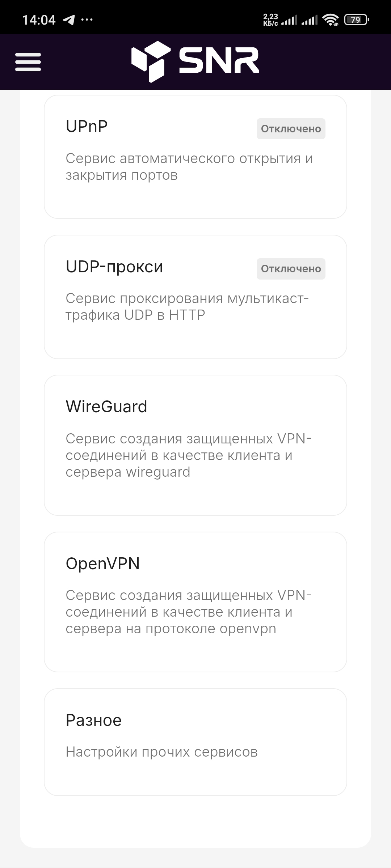This screenshot has height=868, width=391.
Task: Click the SNR cube logo
Action: coord(151,61)
